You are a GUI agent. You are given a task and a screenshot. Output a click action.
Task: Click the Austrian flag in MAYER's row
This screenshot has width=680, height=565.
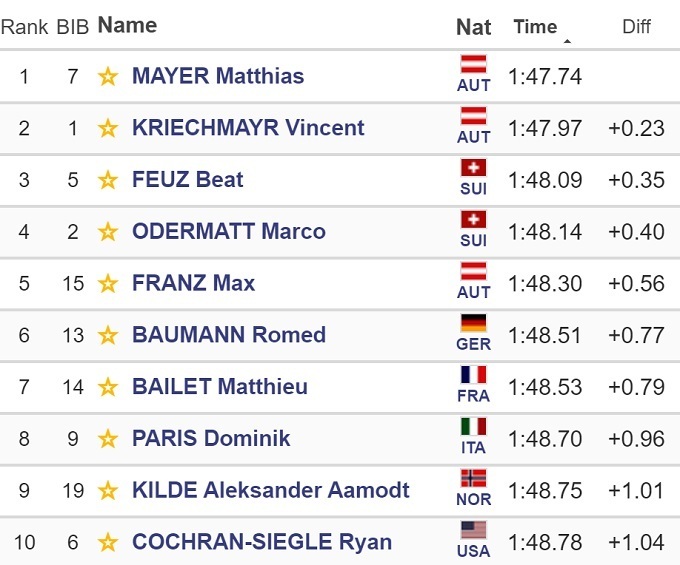pos(473,65)
